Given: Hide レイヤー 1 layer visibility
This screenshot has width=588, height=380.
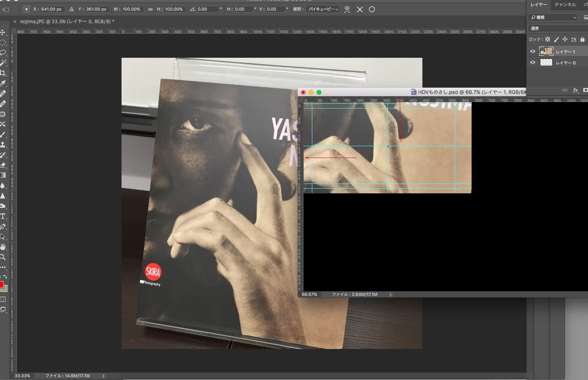Looking at the screenshot, I should click(x=533, y=51).
